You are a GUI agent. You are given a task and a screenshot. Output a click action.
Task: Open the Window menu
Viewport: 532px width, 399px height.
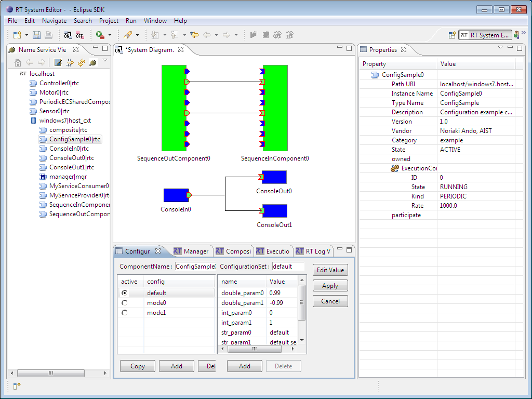pyautogui.click(x=155, y=21)
